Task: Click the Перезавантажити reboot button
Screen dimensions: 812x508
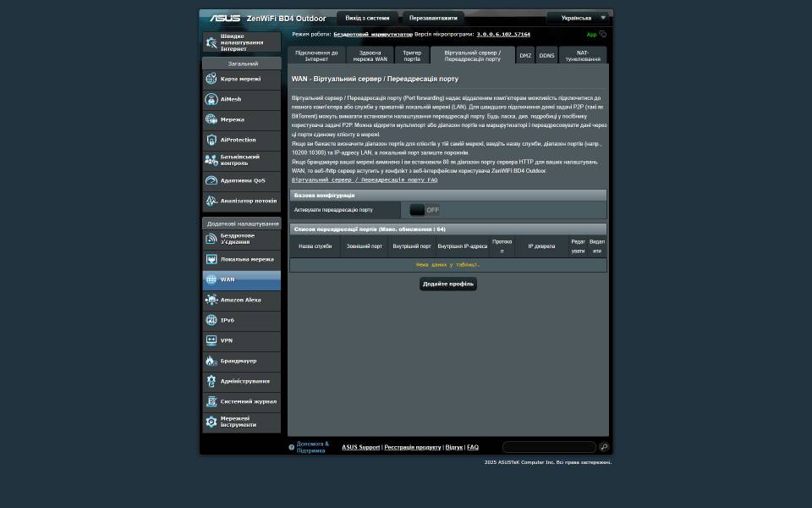Action: click(x=433, y=18)
